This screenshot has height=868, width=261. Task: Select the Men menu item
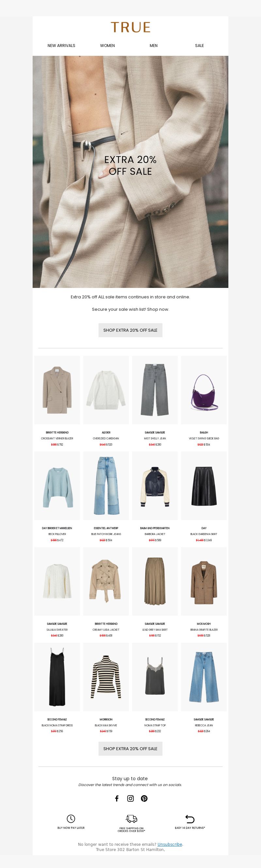point(154,45)
